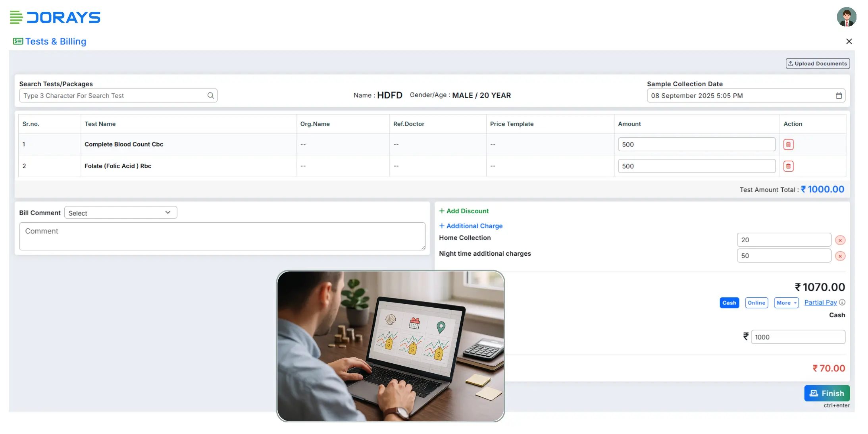Viewport: 868px width, 434px height.
Task: Select Online payment mode
Action: pyautogui.click(x=756, y=303)
